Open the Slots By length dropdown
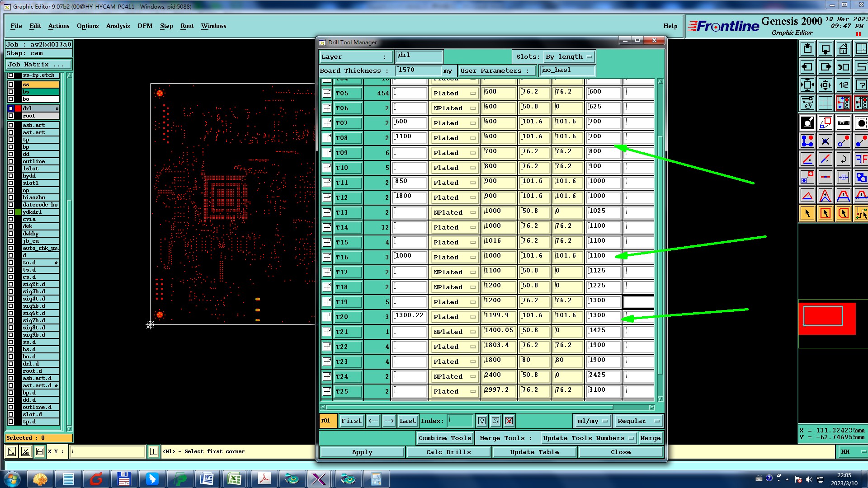 569,57
